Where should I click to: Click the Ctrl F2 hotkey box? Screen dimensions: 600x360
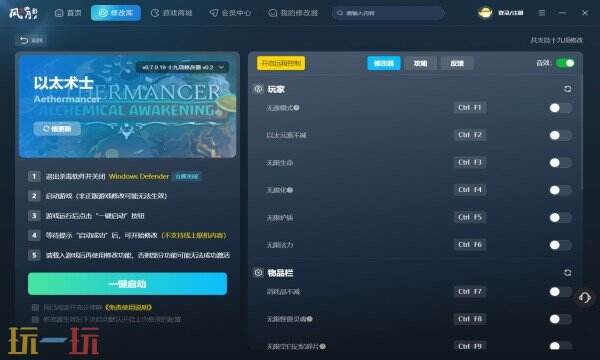tap(470, 135)
